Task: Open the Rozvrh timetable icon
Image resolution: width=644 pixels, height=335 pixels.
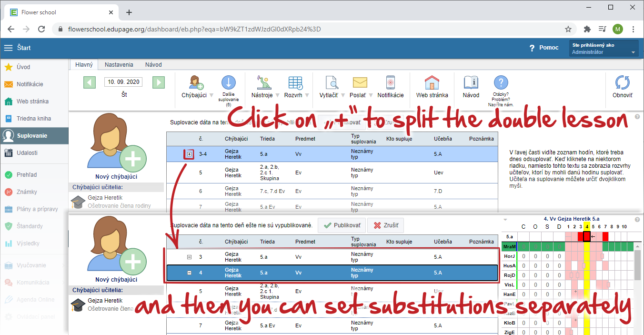Action: (295, 82)
